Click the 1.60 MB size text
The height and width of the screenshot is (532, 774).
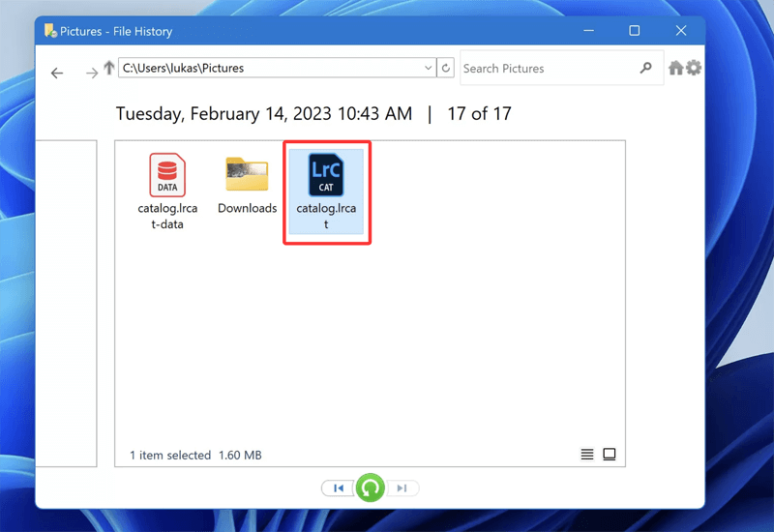click(240, 455)
